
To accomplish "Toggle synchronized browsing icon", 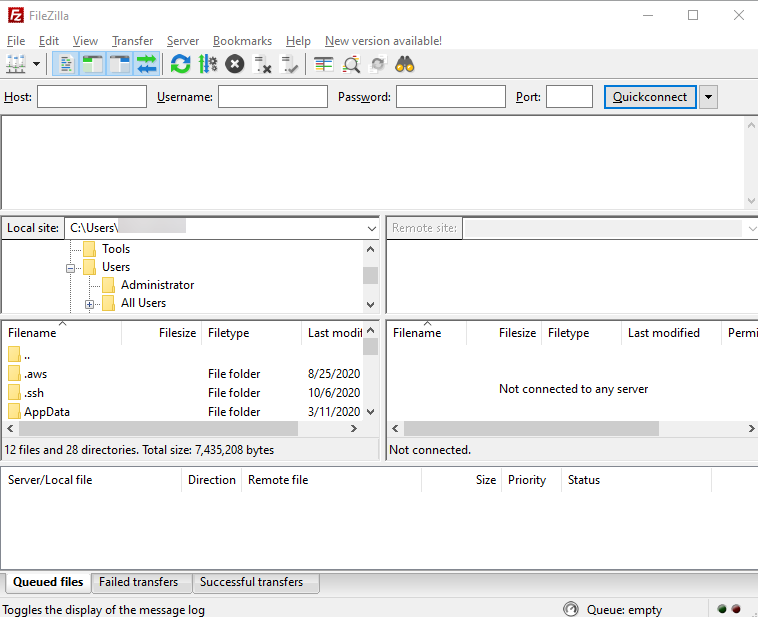I will [378, 64].
